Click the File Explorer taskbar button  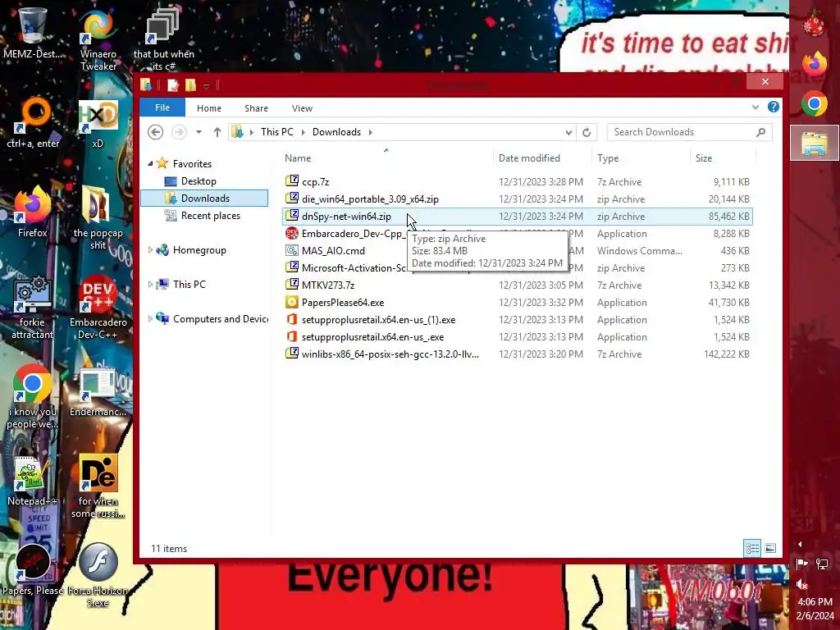pos(815,143)
